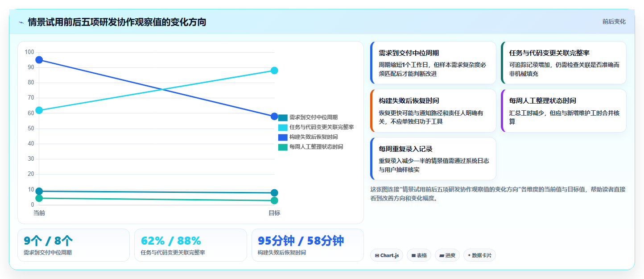Viewport: 644px width, 279px height.
Task: Click the Chart.js tag chip
Action: point(387,255)
